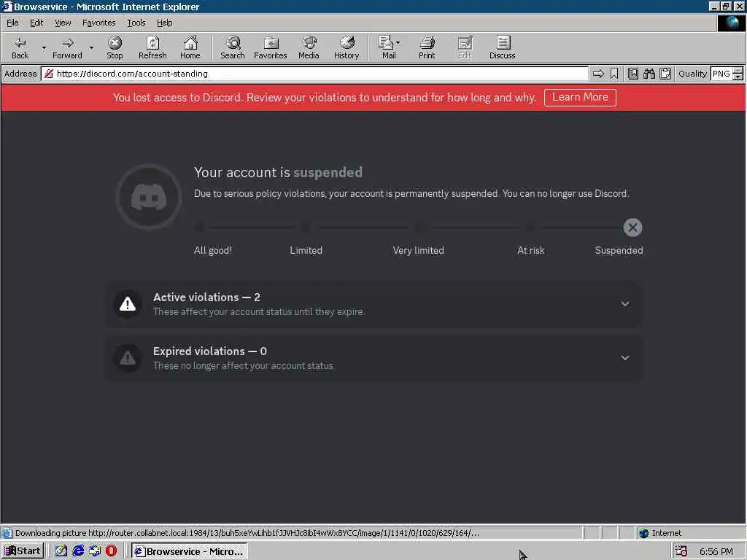
Task: Click the 'At risk' status label
Action: pos(531,250)
